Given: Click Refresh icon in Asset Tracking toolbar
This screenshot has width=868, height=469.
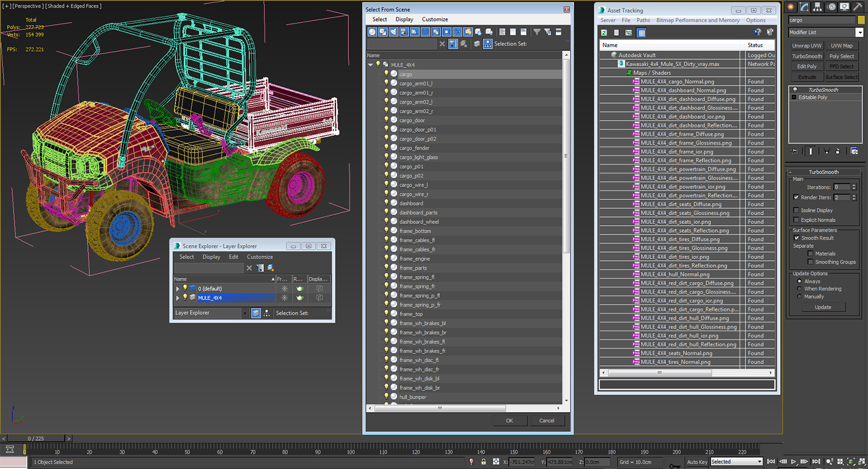Looking at the screenshot, I should (603, 33).
